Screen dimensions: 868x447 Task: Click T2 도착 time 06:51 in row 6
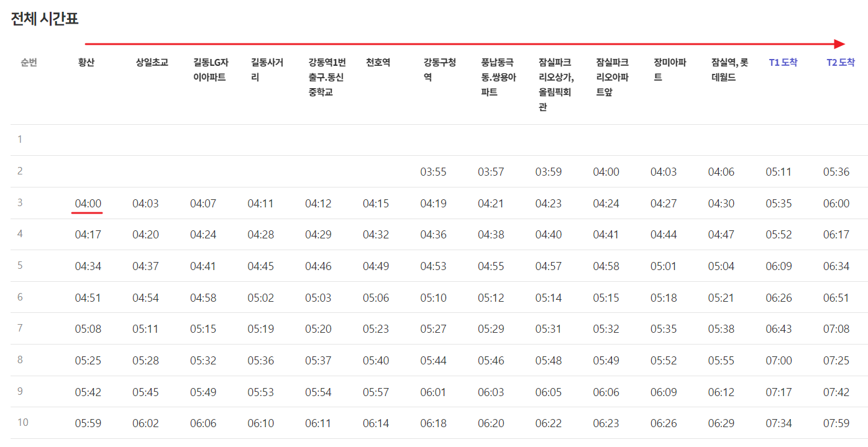(x=836, y=298)
